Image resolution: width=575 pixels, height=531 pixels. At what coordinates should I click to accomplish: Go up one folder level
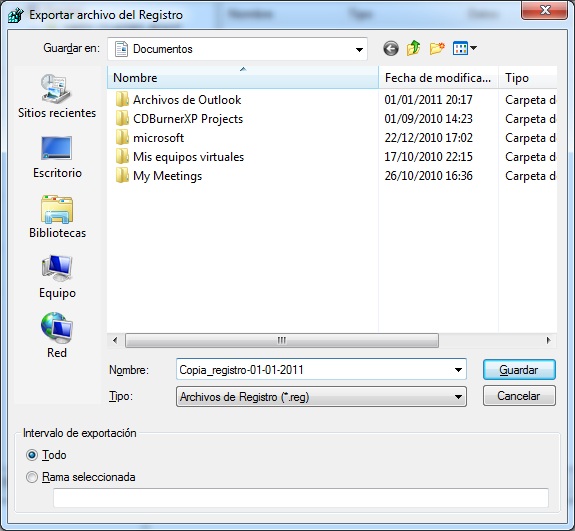click(x=413, y=48)
